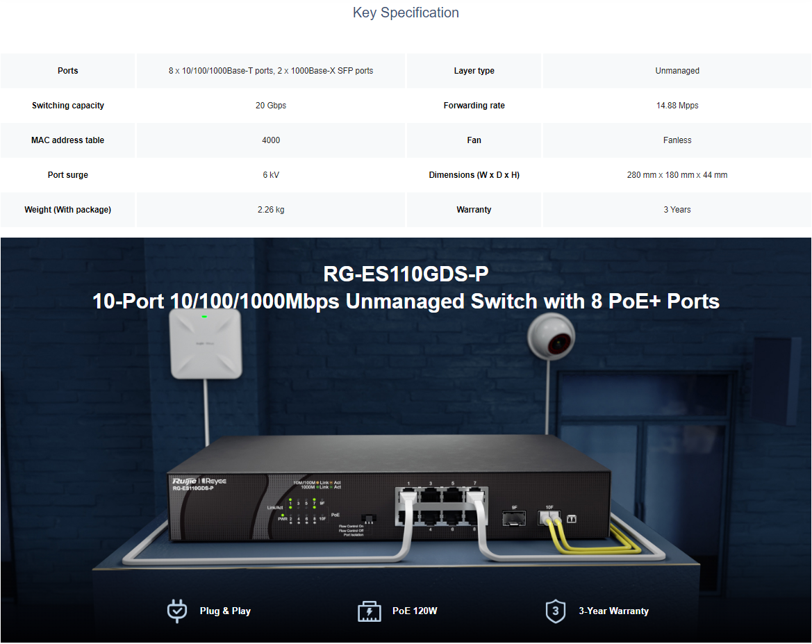The width and height of the screenshot is (812, 644).
Task: Click the white wireless access point image
Action: pos(206,343)
